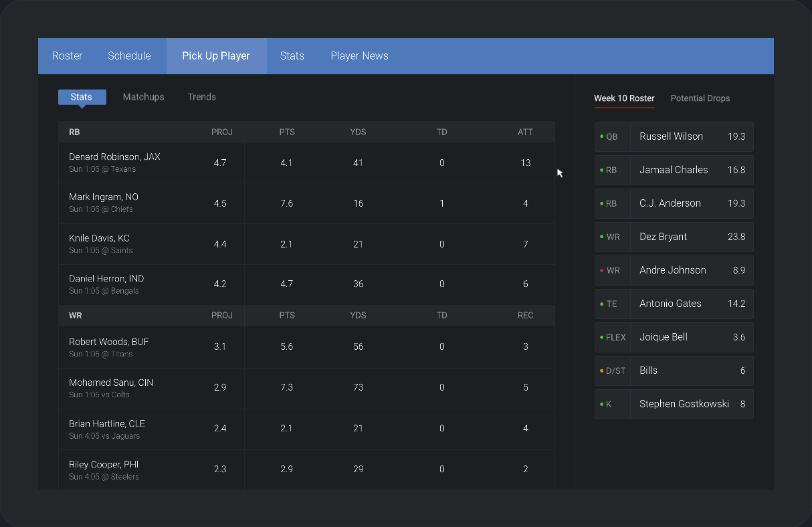The height and width of the screenshot is (527, 812).
Task: Click the green status dot on Stephen Gostkowski's card
Action: point(601,404)
